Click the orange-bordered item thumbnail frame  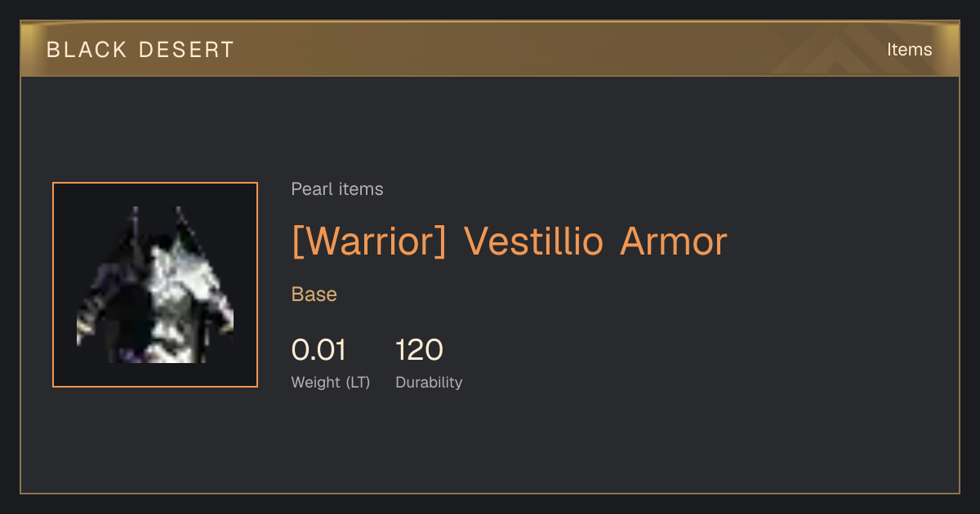[x=155, y=285]
